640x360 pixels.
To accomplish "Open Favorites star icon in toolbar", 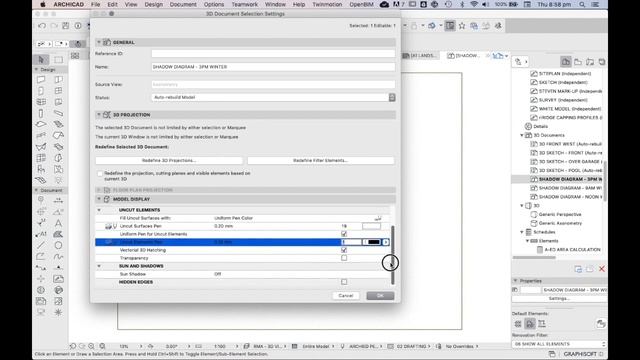I will [462, 26].
